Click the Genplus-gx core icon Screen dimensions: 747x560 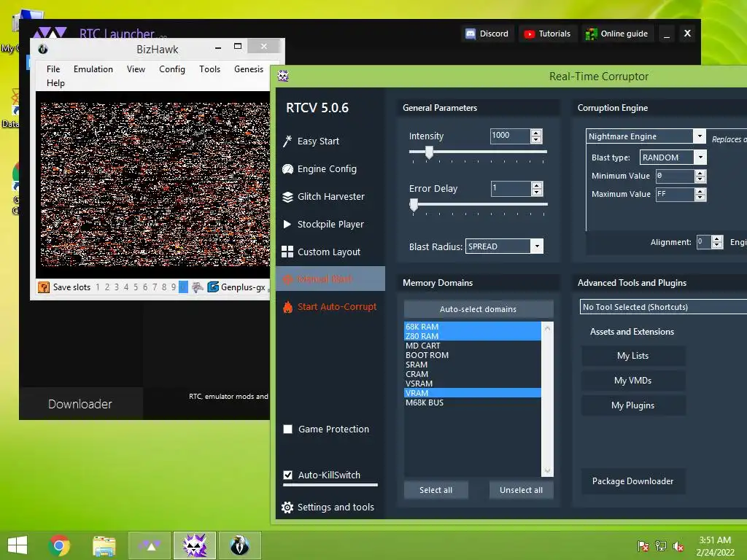(213, 287)
